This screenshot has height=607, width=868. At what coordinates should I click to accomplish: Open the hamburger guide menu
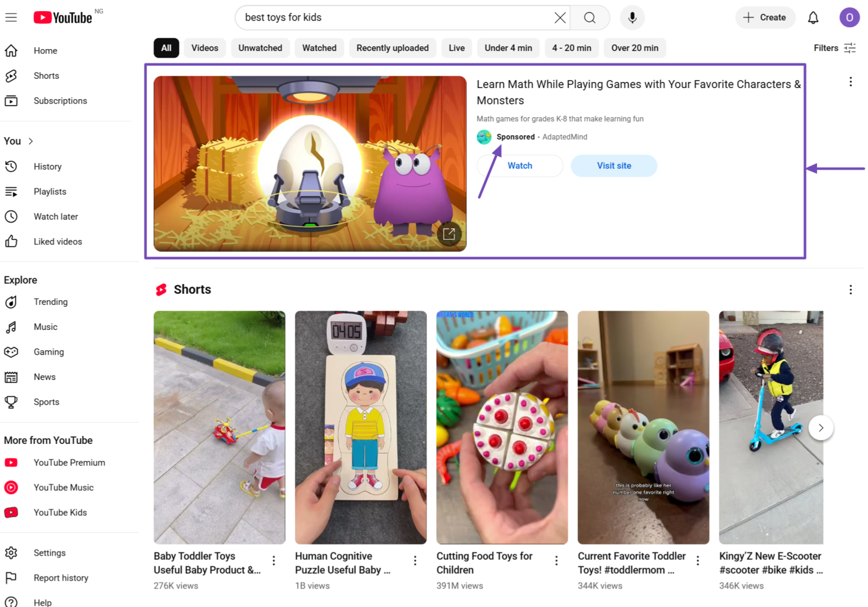11,17
